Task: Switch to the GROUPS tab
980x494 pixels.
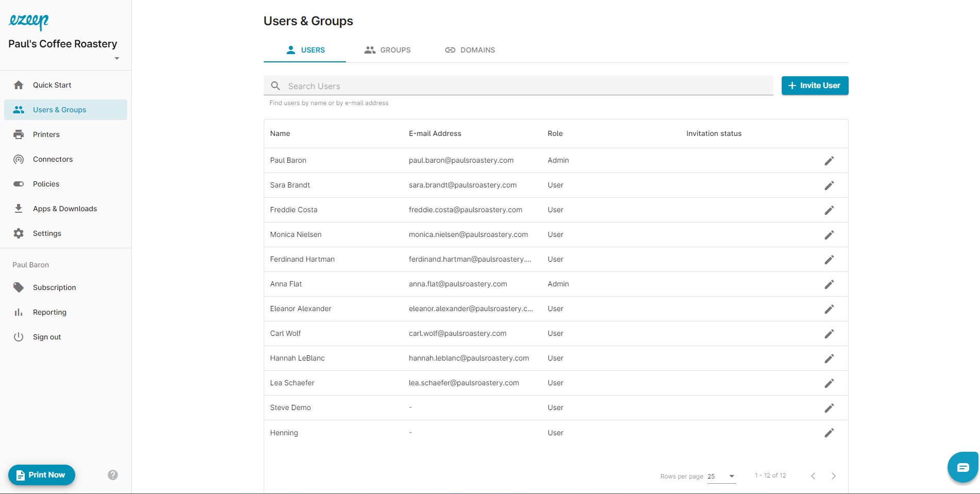Action: click(387, 50)
